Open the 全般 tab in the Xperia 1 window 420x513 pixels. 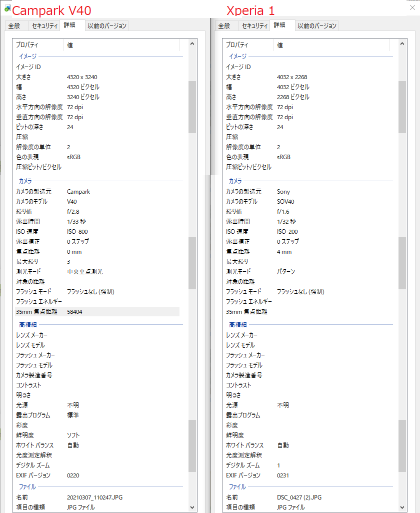coord(224,26)
